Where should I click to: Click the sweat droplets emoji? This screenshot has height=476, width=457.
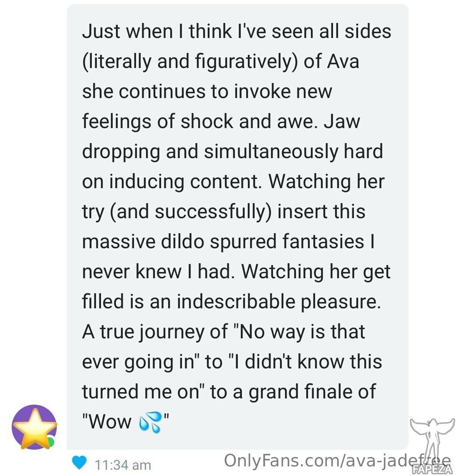[150, 422]
